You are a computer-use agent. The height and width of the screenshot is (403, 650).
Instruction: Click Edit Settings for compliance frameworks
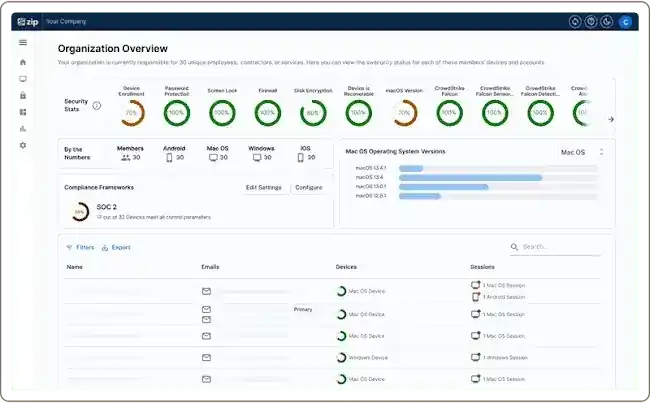pos(264,187)
